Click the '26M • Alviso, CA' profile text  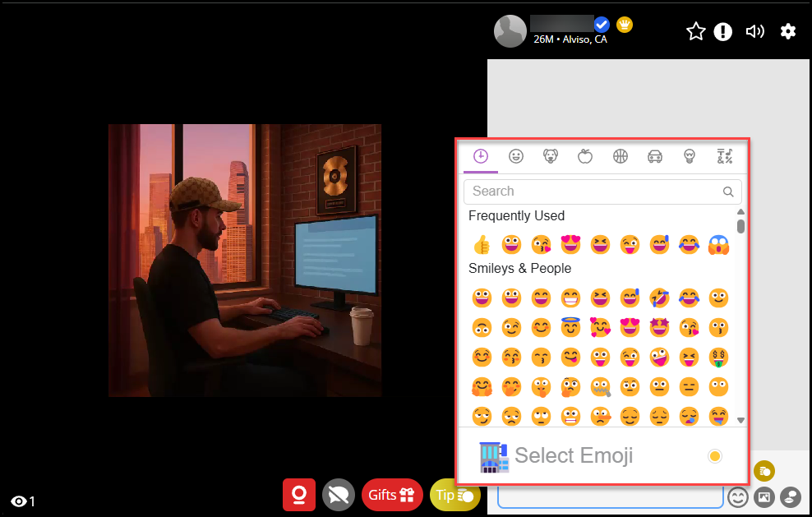click(570, 39)
